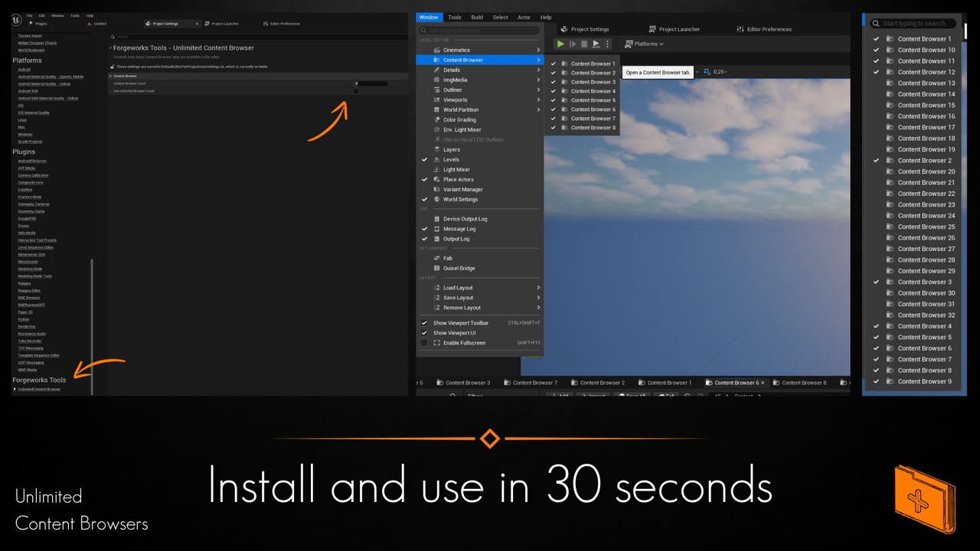Open the Take Recorder plugin settings link

[x=28, y=341]
